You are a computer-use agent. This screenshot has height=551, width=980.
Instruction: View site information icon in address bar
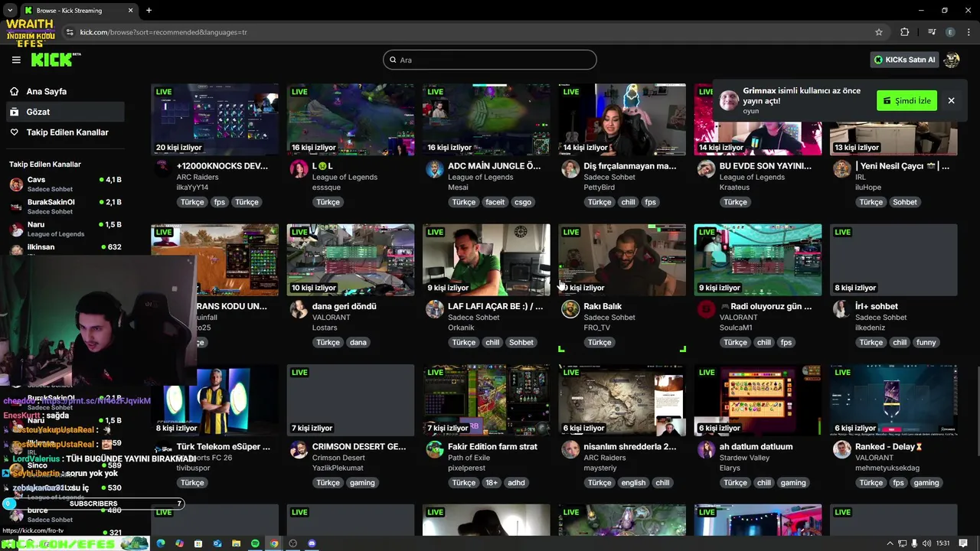click(x=70, y=32)
